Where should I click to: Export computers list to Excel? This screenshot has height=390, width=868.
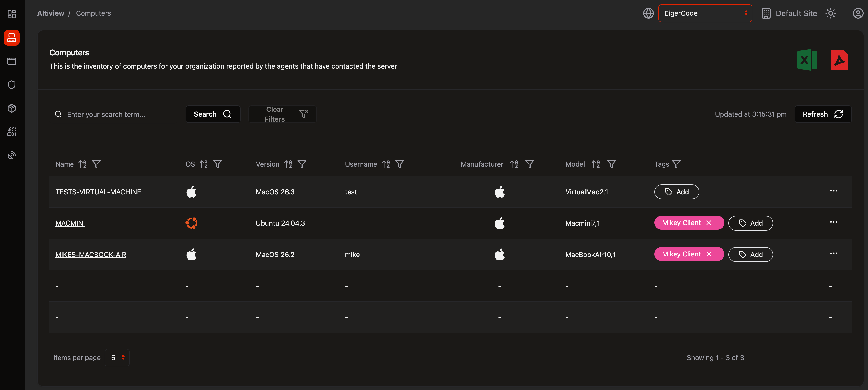click(x=807, y=60)
